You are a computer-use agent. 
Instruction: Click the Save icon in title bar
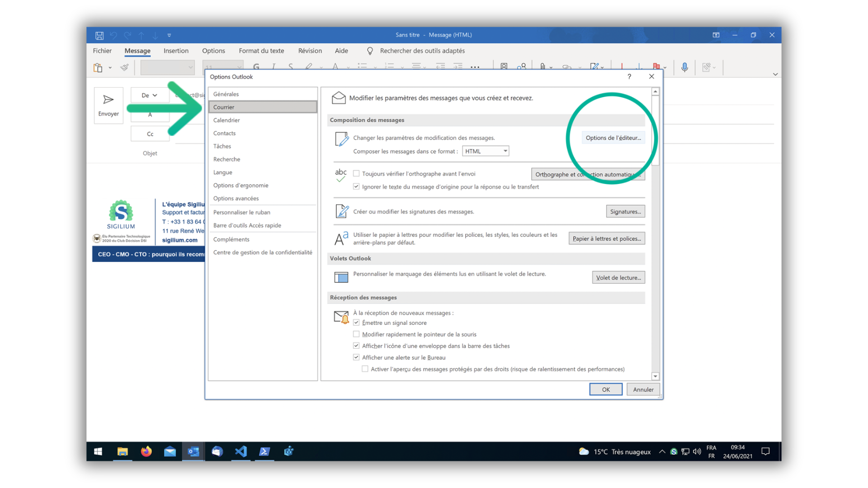(99, 35)
